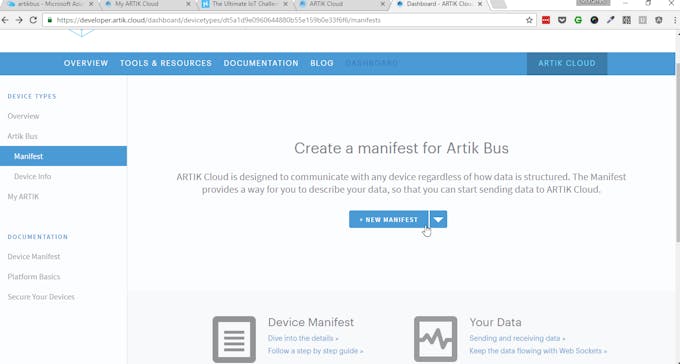680x364 pixels.
Task: Click 'Keep the data flowing with Web Sockets »'
Action: pos(538,351)
